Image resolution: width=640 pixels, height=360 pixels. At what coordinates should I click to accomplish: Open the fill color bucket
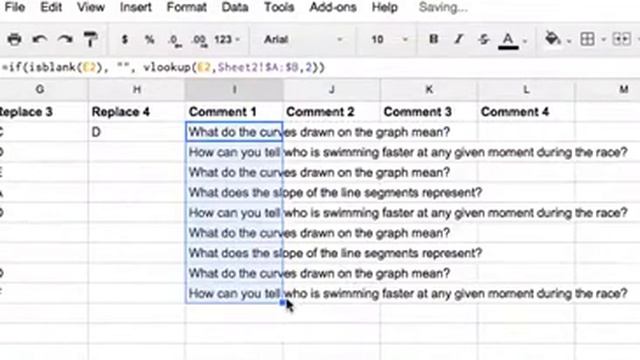[553, 38]
